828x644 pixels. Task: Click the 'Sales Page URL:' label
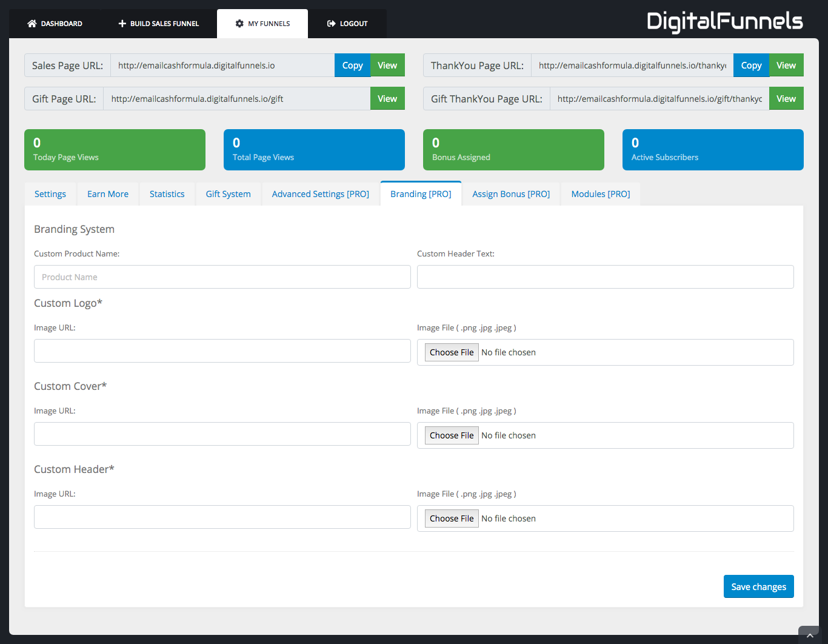coord(68,65)
